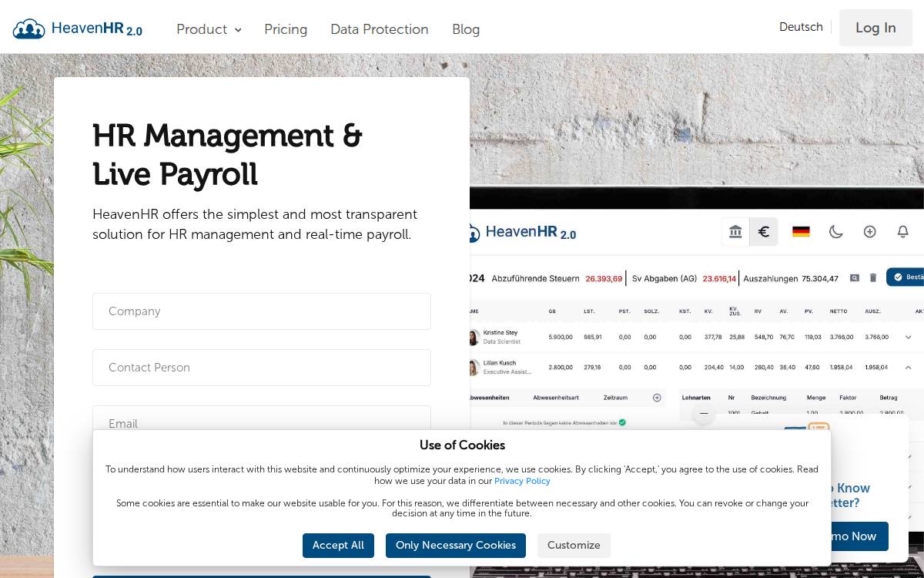Focus the Company input field

(262, 311)
